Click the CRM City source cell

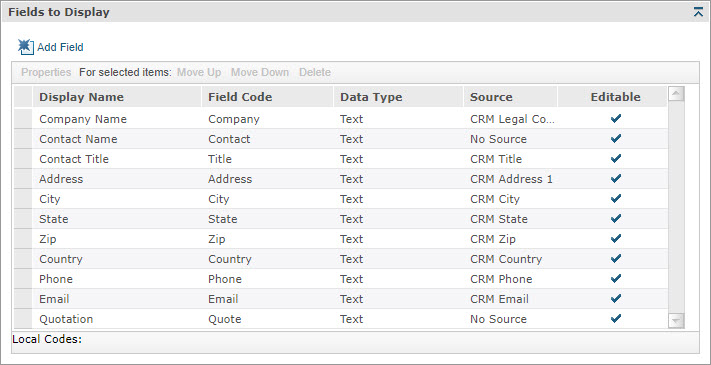(x=510, y=199)
